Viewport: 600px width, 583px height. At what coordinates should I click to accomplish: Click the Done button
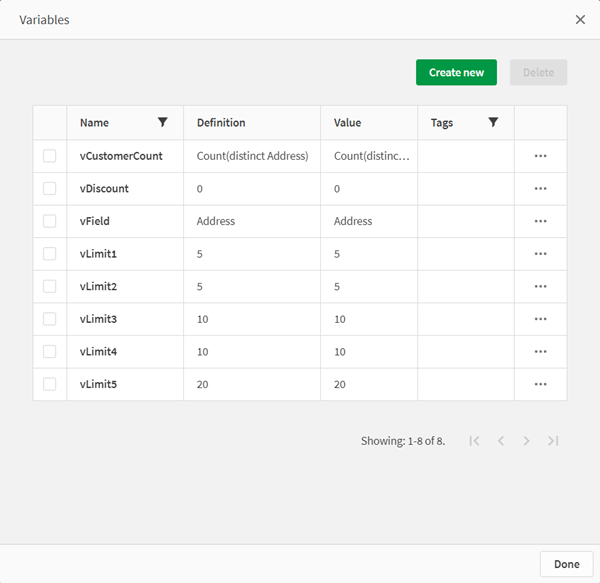(x=566, y=564)
